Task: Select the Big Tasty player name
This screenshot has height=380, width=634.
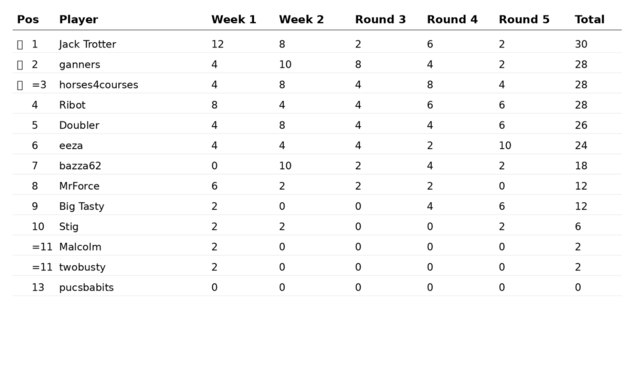Action: [82, 207]
